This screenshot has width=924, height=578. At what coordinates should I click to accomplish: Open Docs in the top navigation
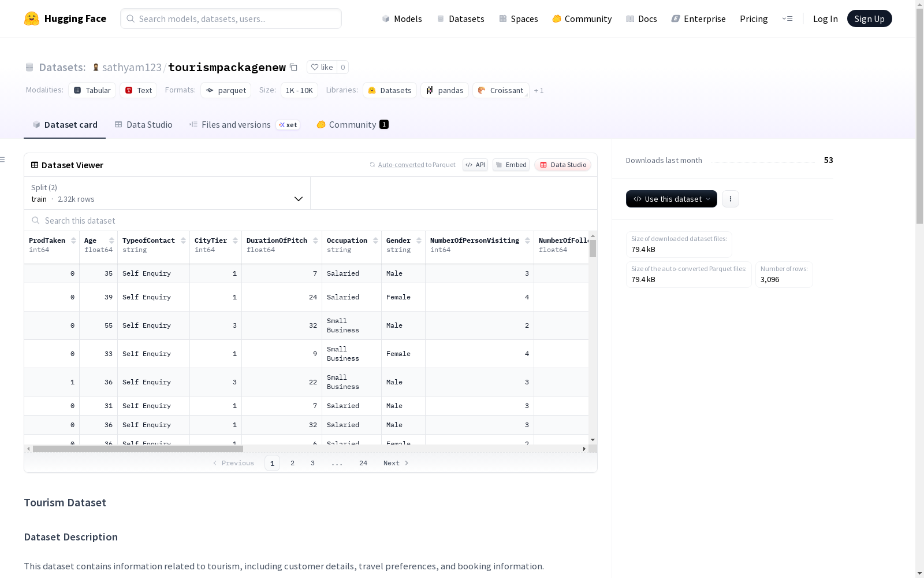[x=642, y=18]
